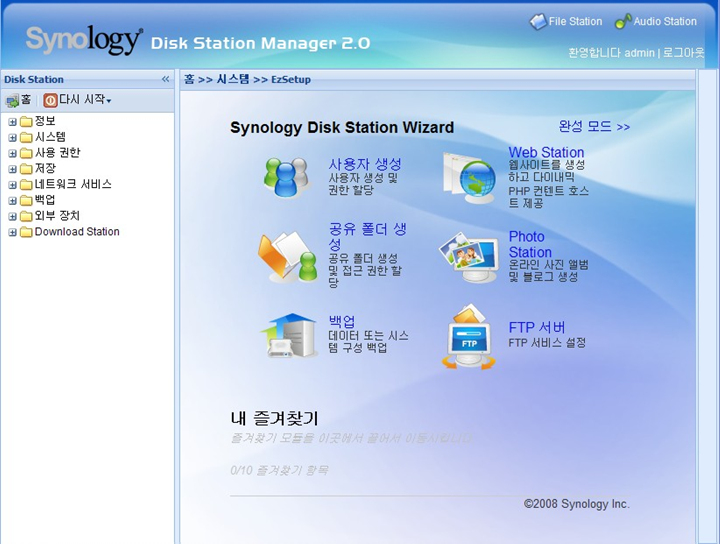Image resolution: width=720 pixels, height=544 pixels.
Task: Expand the 외부 장치 tree node
Action: point(12,216)
